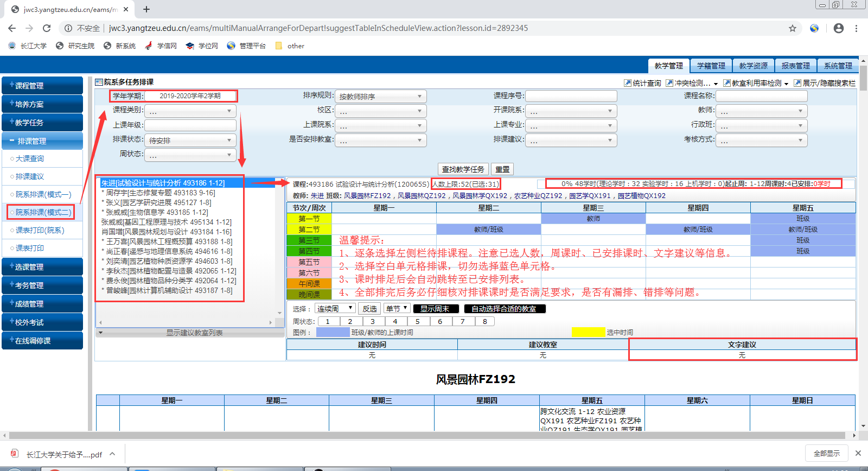Open the 新系统 bookmark
Viewport: 868px width, 471px height.
point(120,46)
